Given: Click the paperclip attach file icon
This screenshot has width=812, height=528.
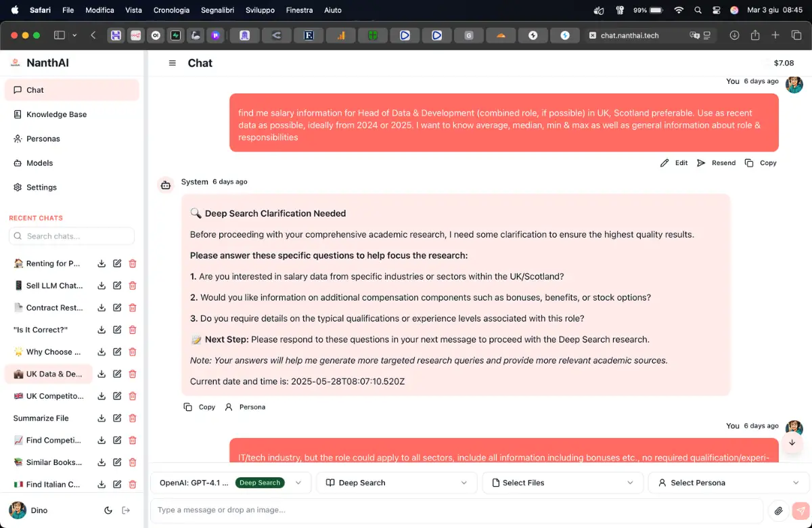Looking at the screenshot, I should [x=779, y=510].
